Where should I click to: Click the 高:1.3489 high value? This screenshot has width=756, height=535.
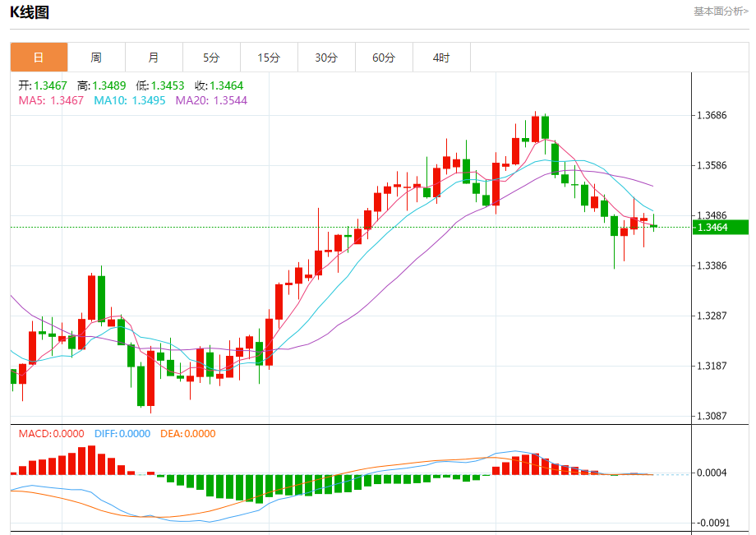[101, 85]
